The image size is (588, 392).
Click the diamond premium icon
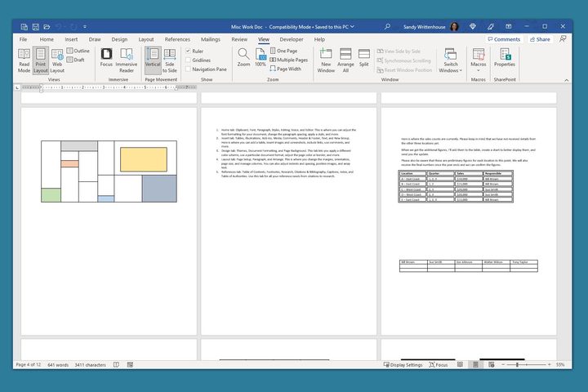[x=473, y=27]
